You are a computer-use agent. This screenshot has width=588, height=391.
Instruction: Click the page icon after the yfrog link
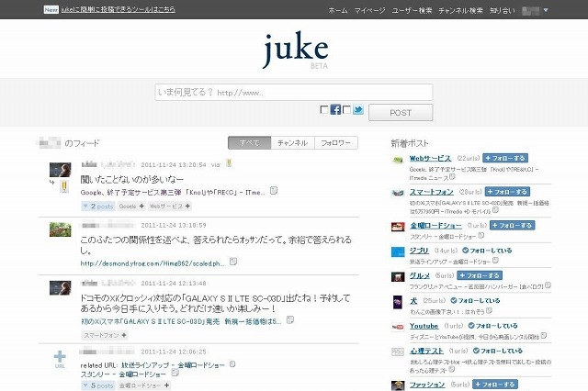pos(233,262)
